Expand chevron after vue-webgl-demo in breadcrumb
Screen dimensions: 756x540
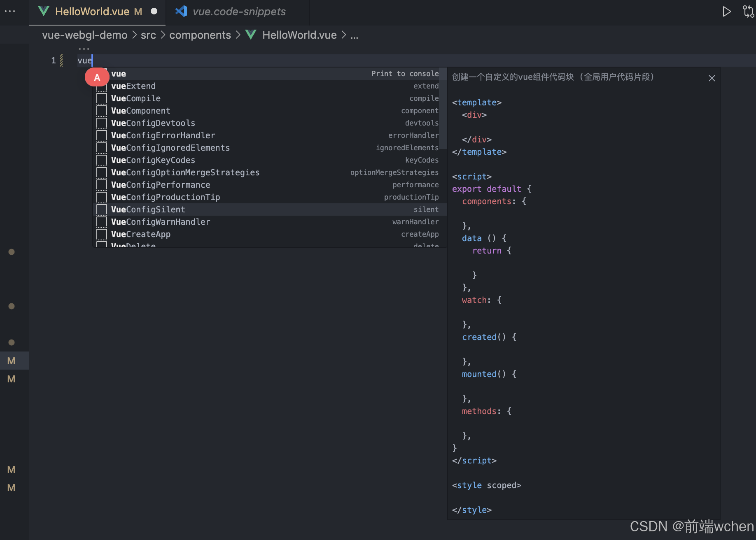pos(134,35)
